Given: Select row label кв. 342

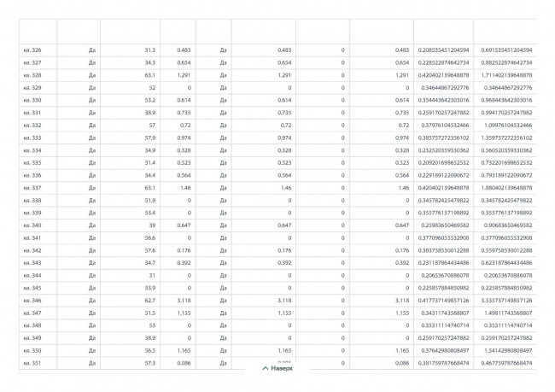Looking at the screenshot, I should pyautogui.click(x=32, y=250).
